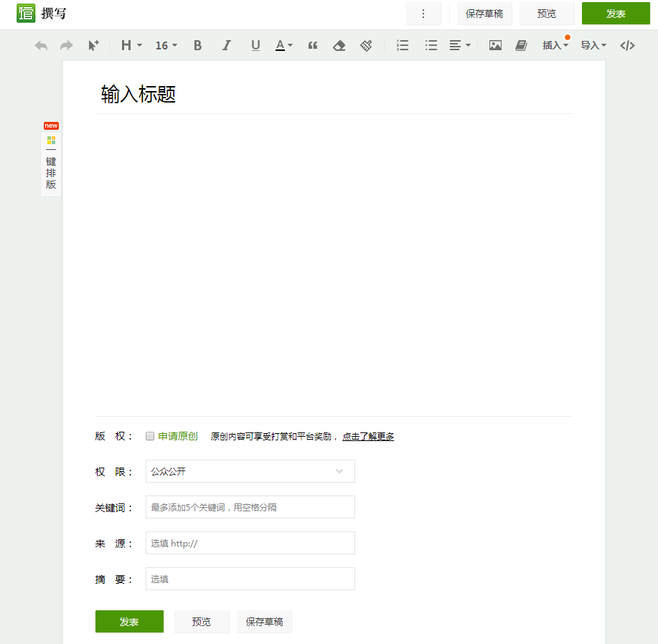Open the 点击了解更多 link

pyautogui.click(x=368, y=436)
